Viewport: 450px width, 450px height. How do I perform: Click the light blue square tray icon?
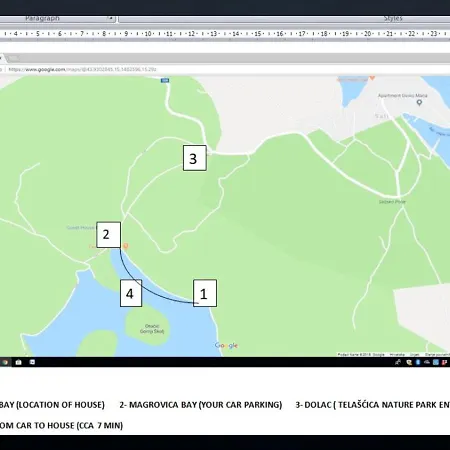coord(436,362)
